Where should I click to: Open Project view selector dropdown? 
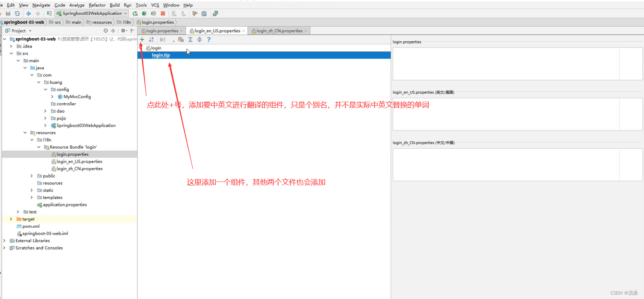19,31
